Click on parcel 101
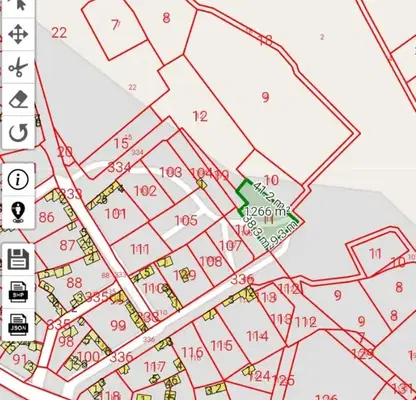Viewport: 416px width, 400px height. [x=116, y=214]
